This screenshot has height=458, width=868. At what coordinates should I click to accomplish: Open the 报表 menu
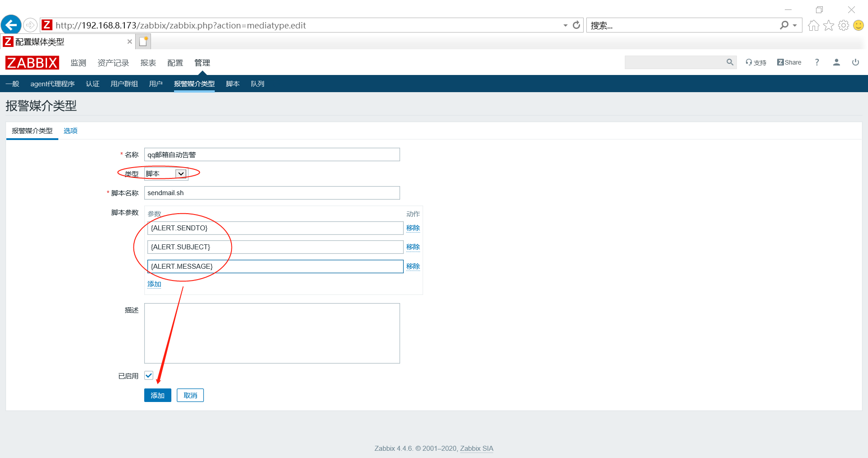148,63
